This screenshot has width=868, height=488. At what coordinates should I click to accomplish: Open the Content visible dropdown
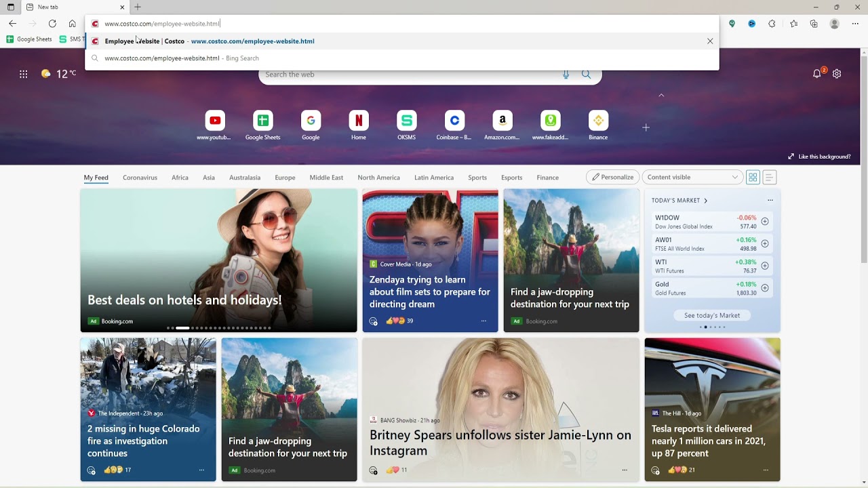tap(692, 178)
